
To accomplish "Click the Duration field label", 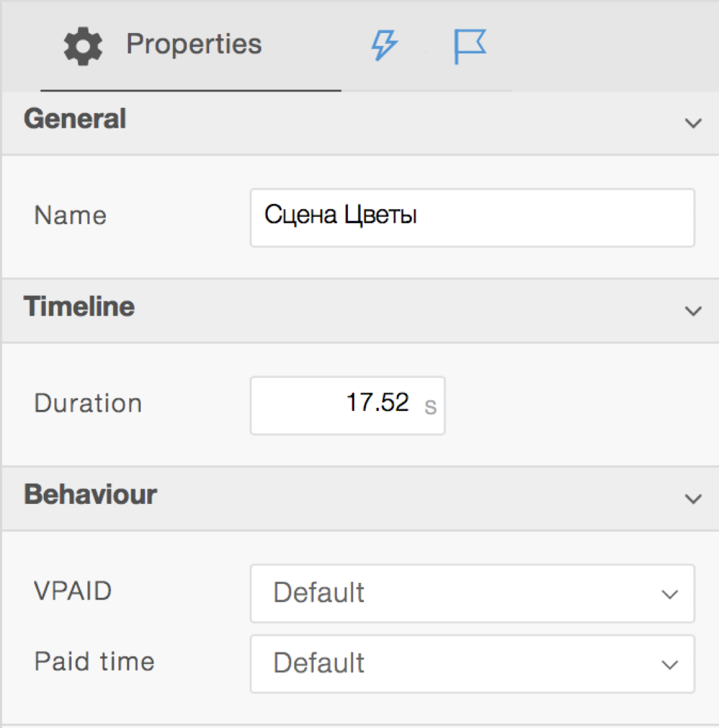I will [88, 403].
